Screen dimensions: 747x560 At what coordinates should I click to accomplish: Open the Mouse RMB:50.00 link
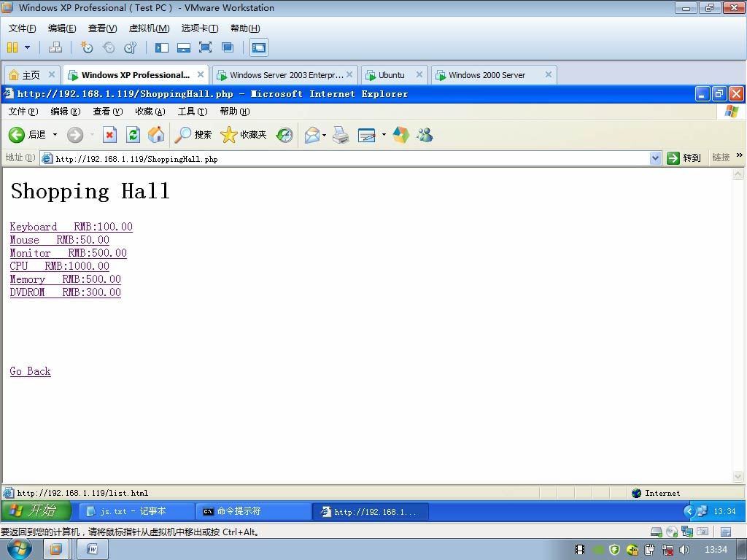[60, 240]
